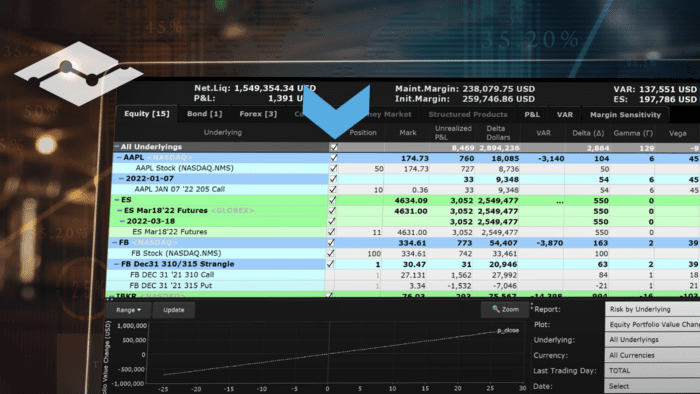Open the Last Trading Day TOTAL dropdown
The height and width of the screenshot is (394, 700).
point(653,370)
